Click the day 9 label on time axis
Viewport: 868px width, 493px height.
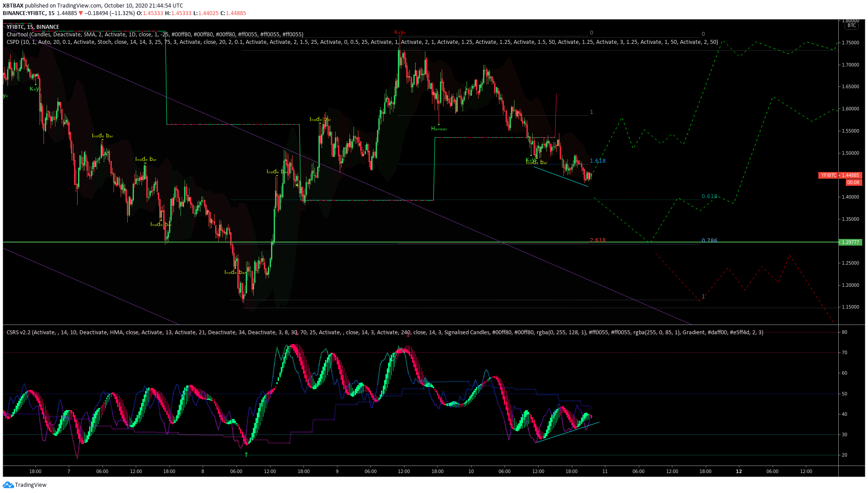tap(337, 471)
